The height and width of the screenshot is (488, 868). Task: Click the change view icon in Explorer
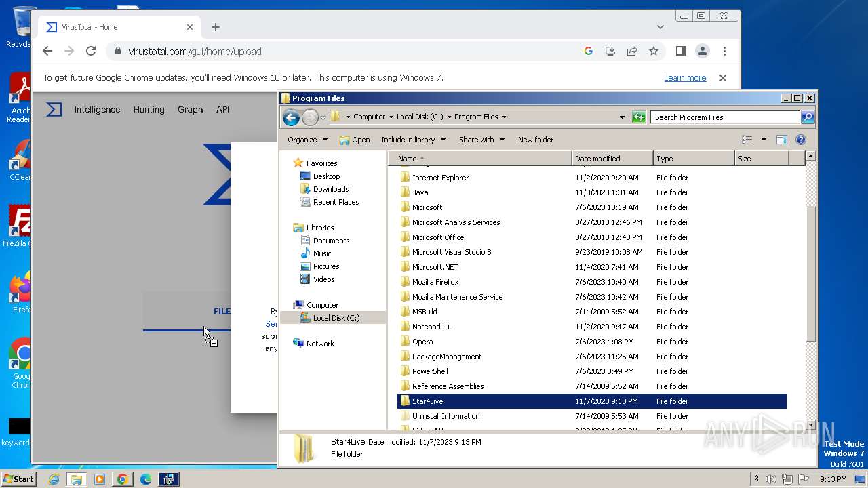[x=747, y=140]
